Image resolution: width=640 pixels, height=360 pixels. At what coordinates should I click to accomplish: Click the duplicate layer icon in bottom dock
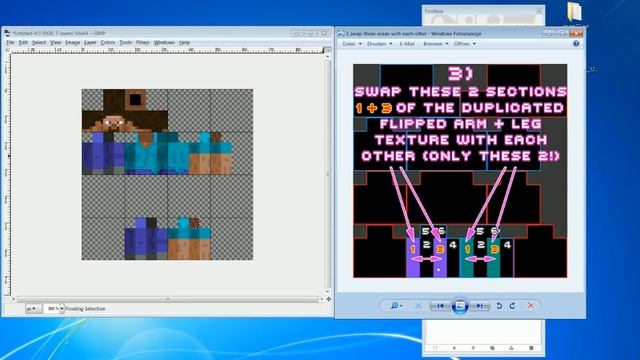tap(493, 348)
